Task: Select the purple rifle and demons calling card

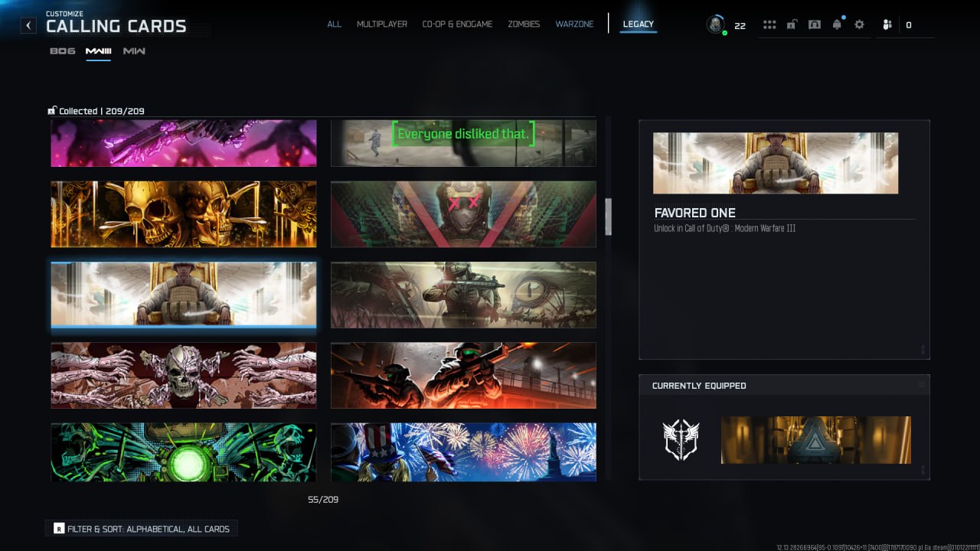Action: tap(184, 142)
